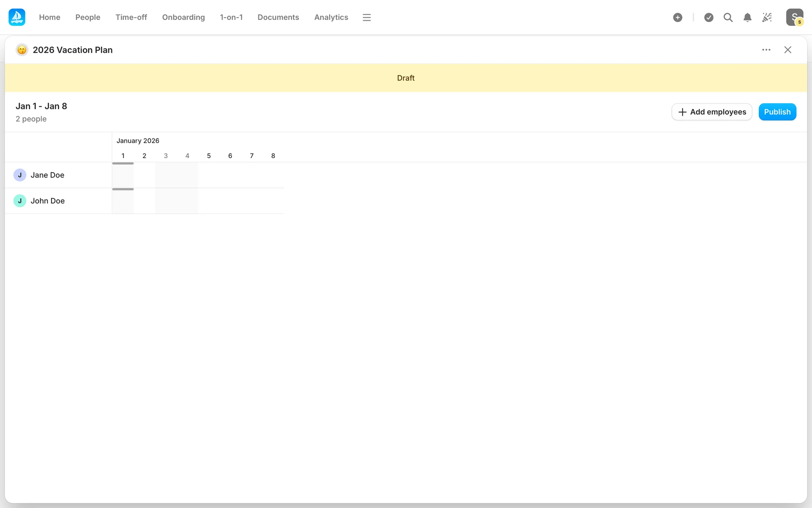Open three-dot more options menu
Image resolution: width=812 pixels, height=508 pixels.
[766, 50]
